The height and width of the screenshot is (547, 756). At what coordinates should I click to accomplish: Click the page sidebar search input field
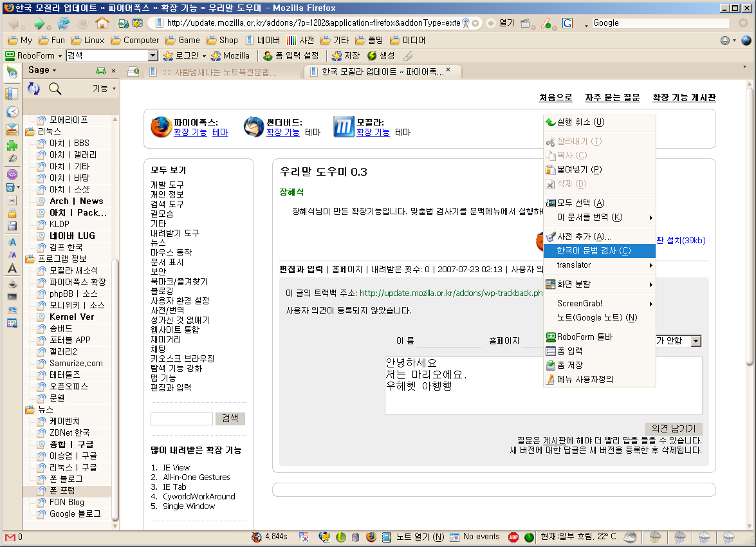(182, 419)
